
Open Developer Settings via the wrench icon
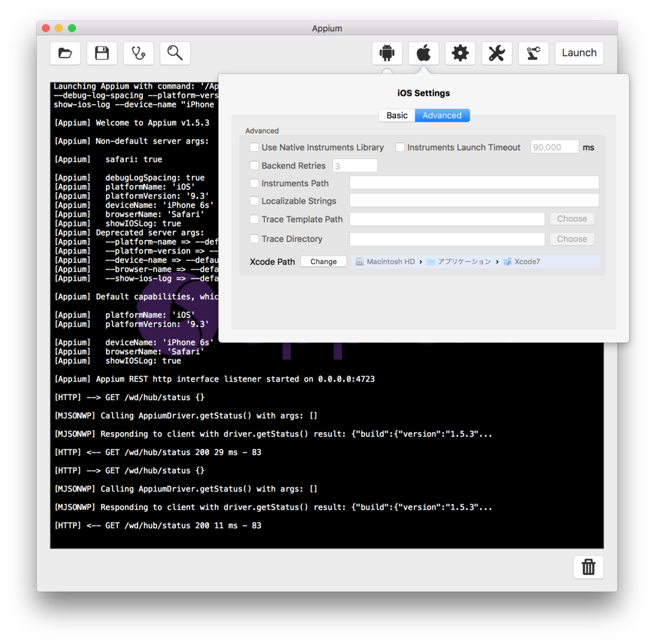click(x=497, y=53)
